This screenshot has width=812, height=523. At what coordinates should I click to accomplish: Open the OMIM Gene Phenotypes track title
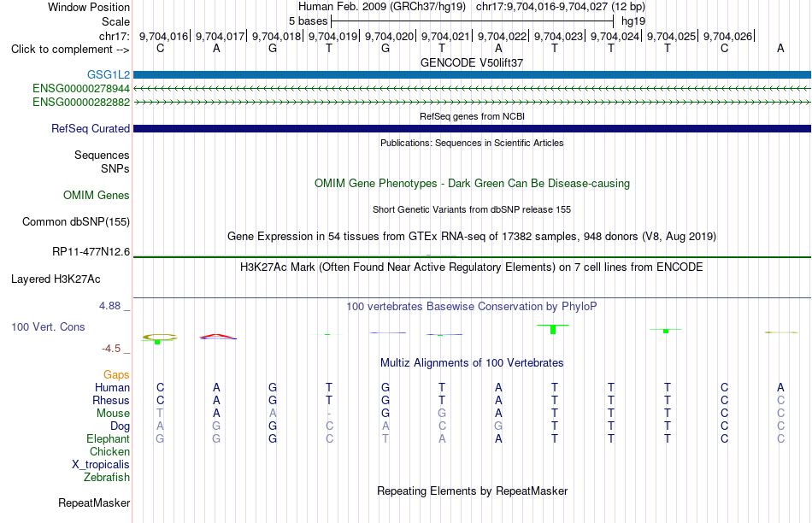coord(472,184)
